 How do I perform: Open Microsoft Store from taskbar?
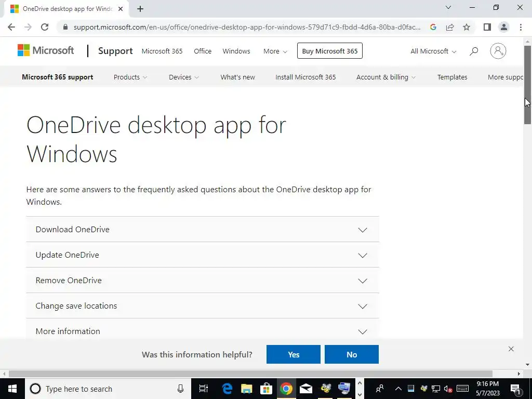click(x=267, y=389)
